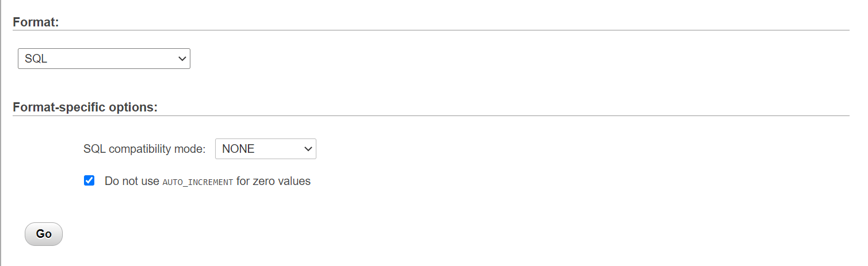This screenshot has width=868, height=266.
Task: Open the Format dropdown showing SQL
Action: (x=104, y=59)
